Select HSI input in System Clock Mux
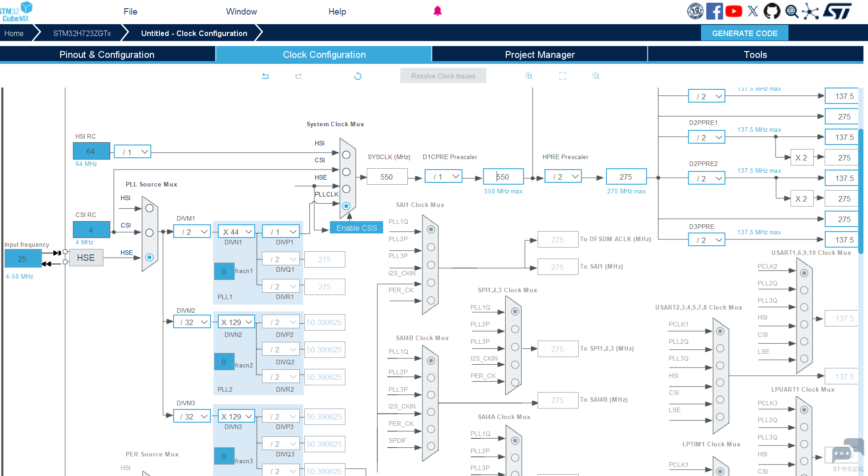 346,155
